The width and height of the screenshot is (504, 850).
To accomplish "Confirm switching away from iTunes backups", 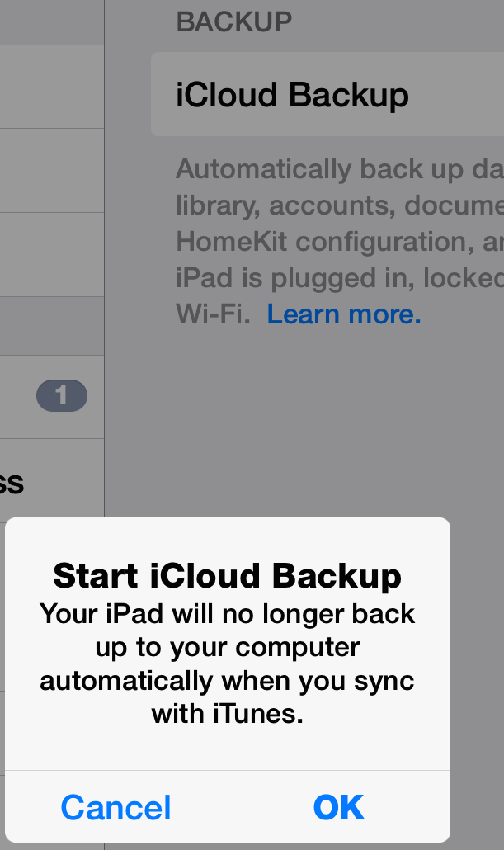I will tap(339, 807).
